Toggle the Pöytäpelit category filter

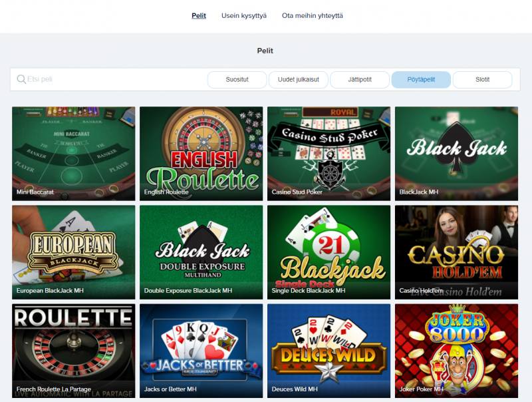[x=421, y=79]
